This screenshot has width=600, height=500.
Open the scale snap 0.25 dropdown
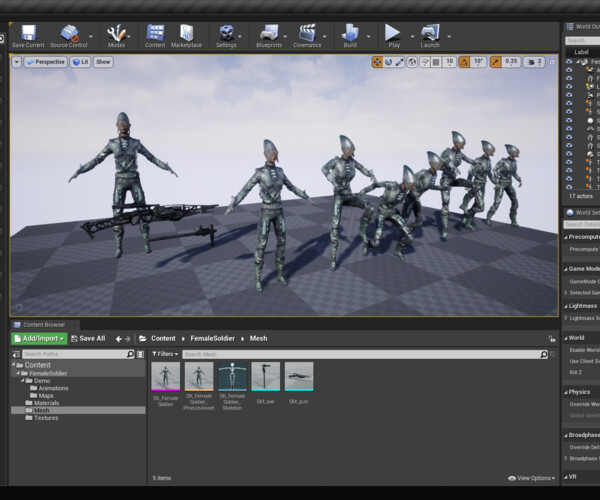(x=511, y=62)
